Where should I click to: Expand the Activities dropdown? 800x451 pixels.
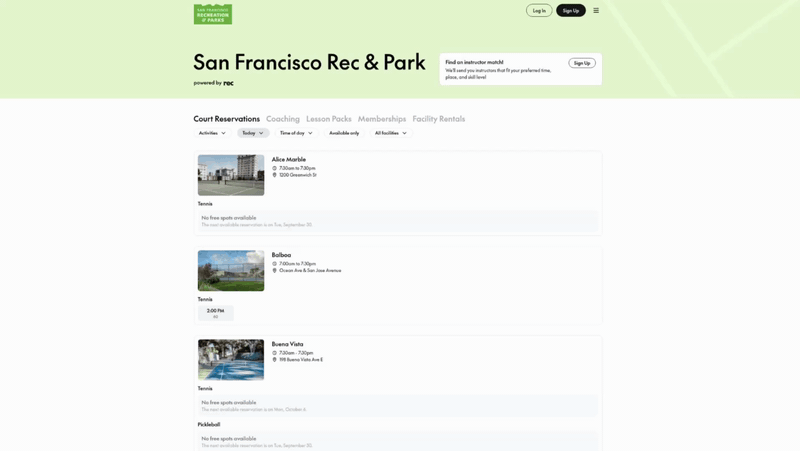point(212,133)
